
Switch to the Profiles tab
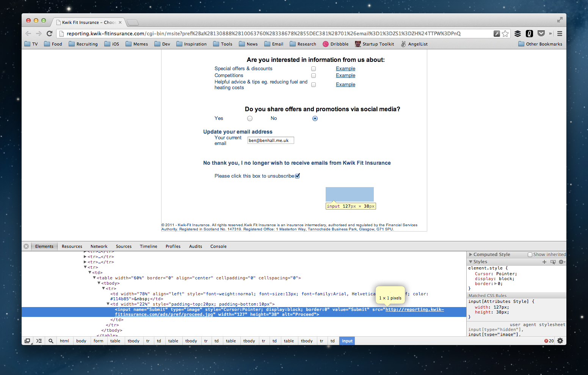click(x=173, y=246)
